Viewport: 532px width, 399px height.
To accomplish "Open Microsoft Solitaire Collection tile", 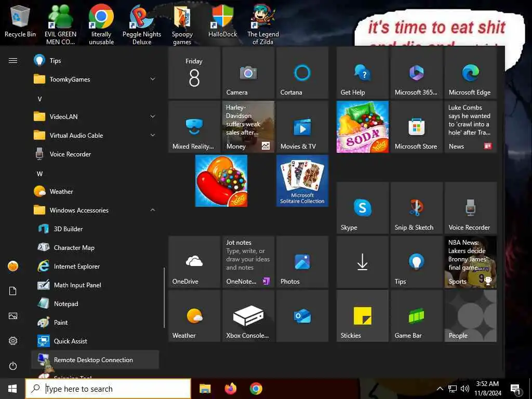I will pos(302,180).
